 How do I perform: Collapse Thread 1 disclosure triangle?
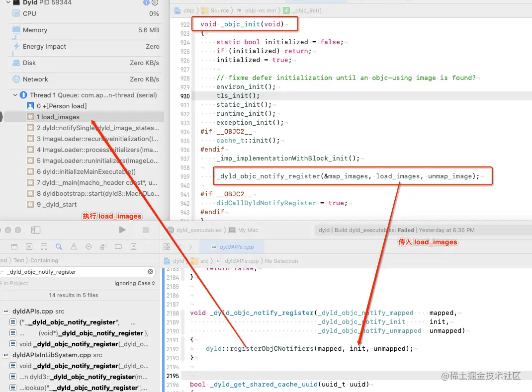(15, 95)
